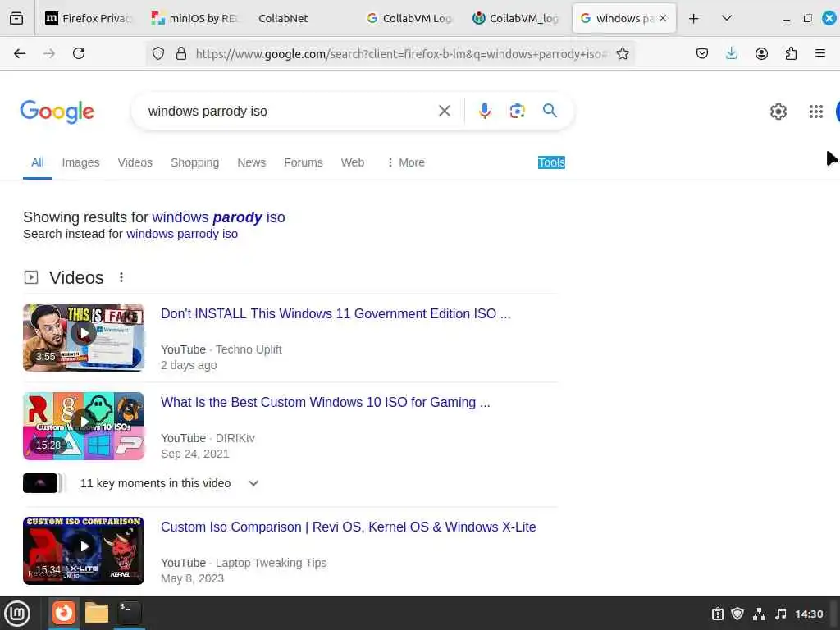The height and width of the screenshot is (630, 840).
Task: Close the windows parrody search tab
Action: pos(663,18)
